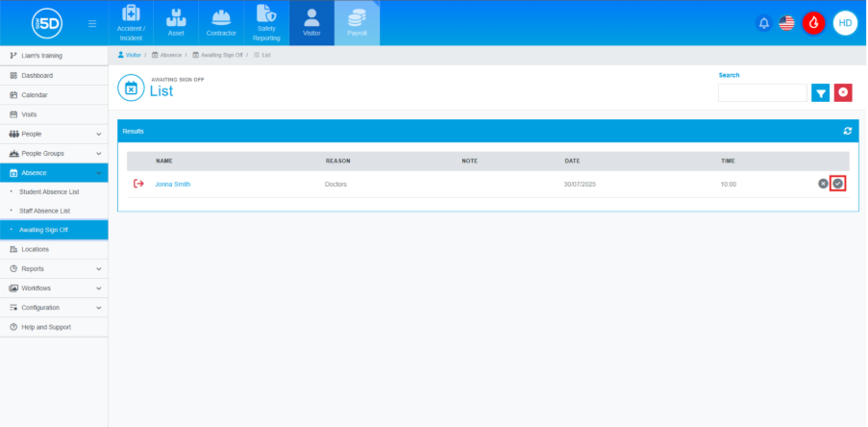This screenshot has width=868, height=427.
Task: Reject sign off for Jonna Smith
Action: click(x=823, y=184)
